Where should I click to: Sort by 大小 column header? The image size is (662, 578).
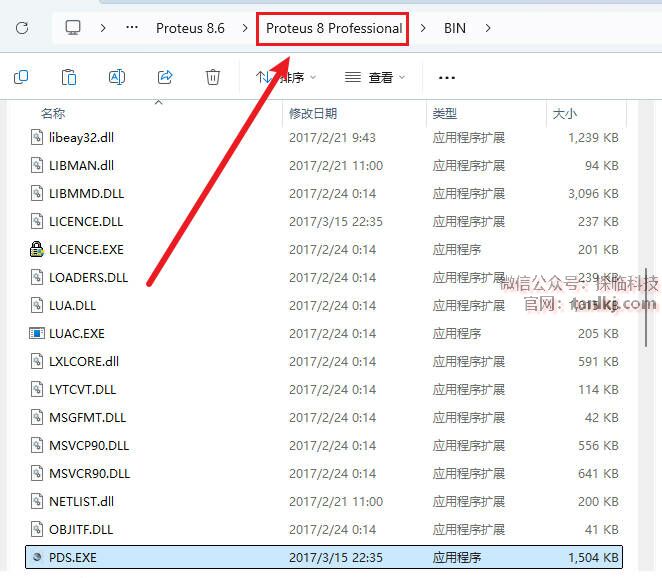coord(564,114)
